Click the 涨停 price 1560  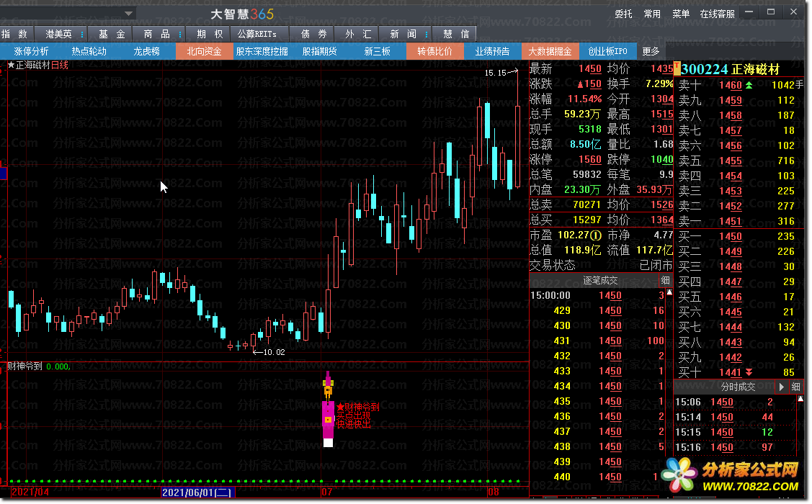coord(590,159)
